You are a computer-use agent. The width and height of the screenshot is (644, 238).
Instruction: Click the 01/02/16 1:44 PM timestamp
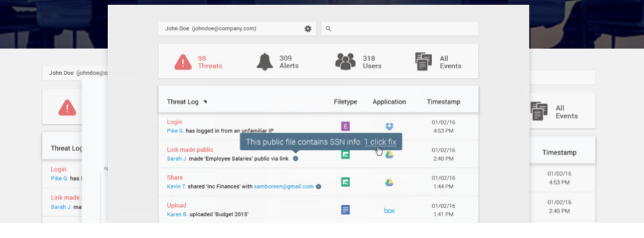point(443,182)
